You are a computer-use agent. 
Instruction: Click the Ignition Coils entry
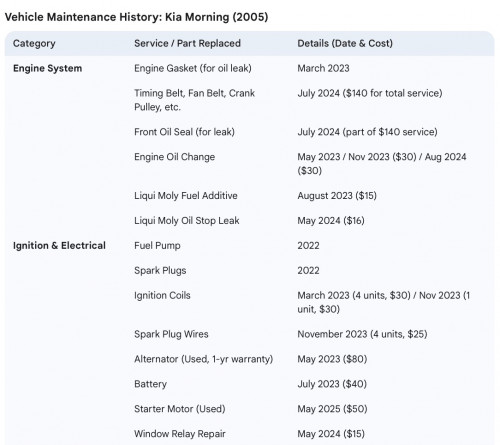[162, 295]
